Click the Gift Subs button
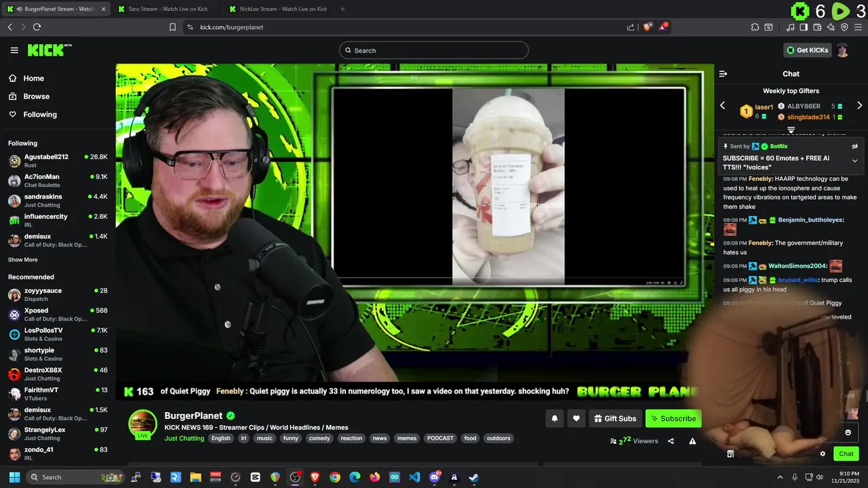Viewport: 868px width, 488px height. 614,418
